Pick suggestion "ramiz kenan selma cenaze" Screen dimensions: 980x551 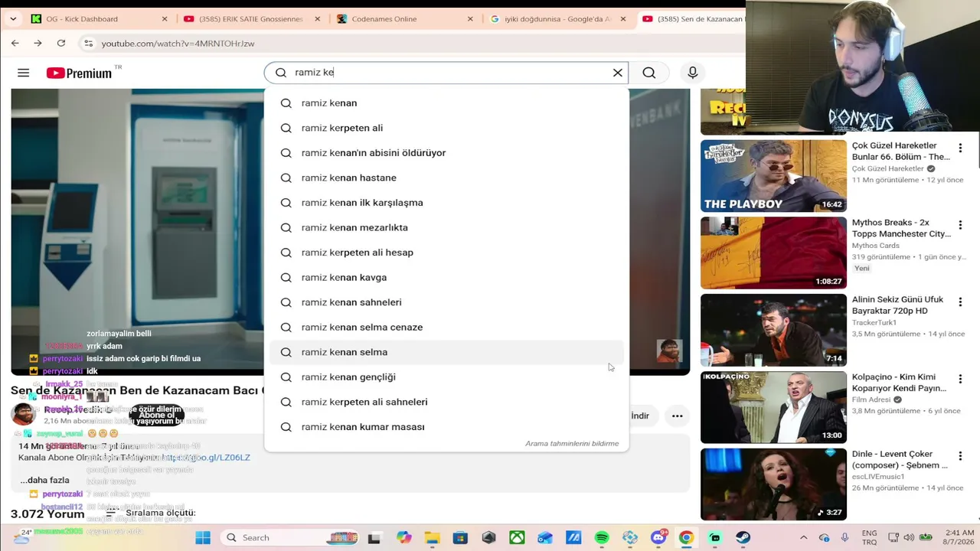446,327
